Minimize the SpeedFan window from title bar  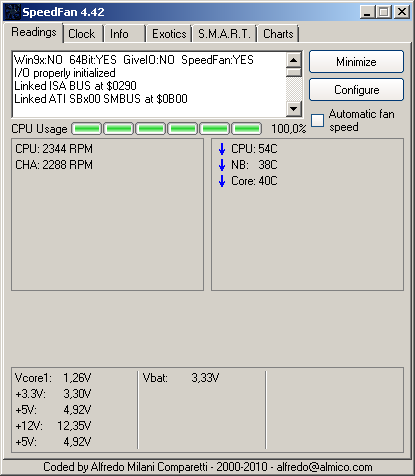click(x=368, y=12)
